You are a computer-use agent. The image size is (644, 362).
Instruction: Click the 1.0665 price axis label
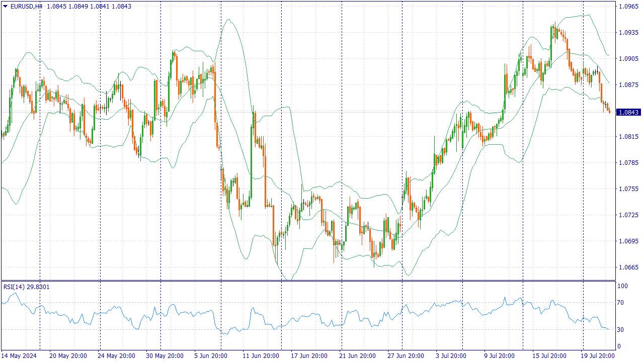click(x=629, y=267)
